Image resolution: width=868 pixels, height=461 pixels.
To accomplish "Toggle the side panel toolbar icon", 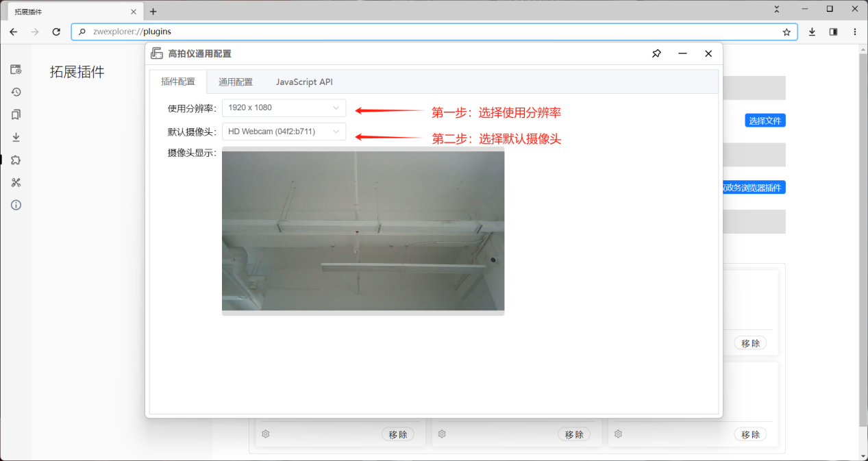I will pos(833,32).
